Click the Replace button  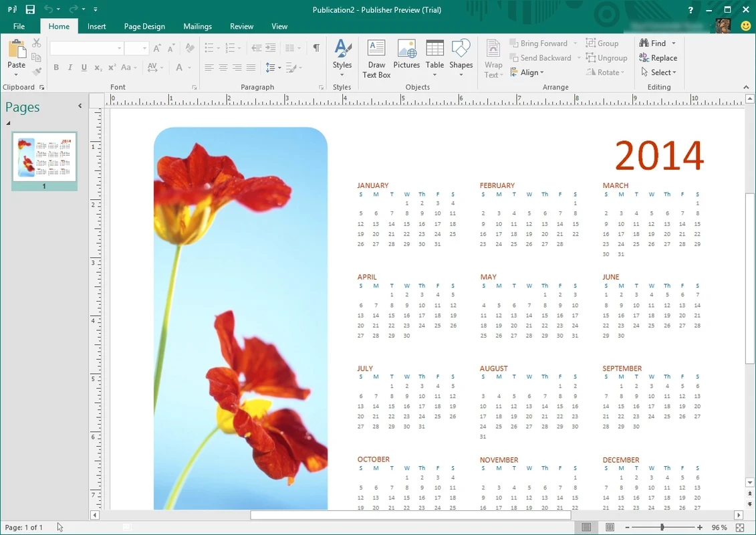click(658, 58)
